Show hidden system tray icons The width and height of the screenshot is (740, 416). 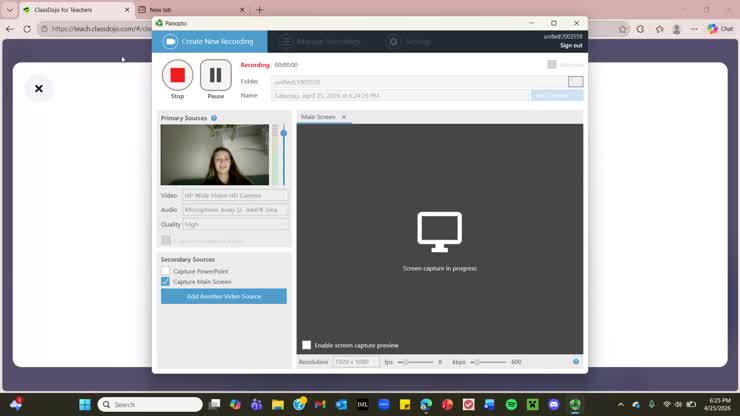coord(621,405)
